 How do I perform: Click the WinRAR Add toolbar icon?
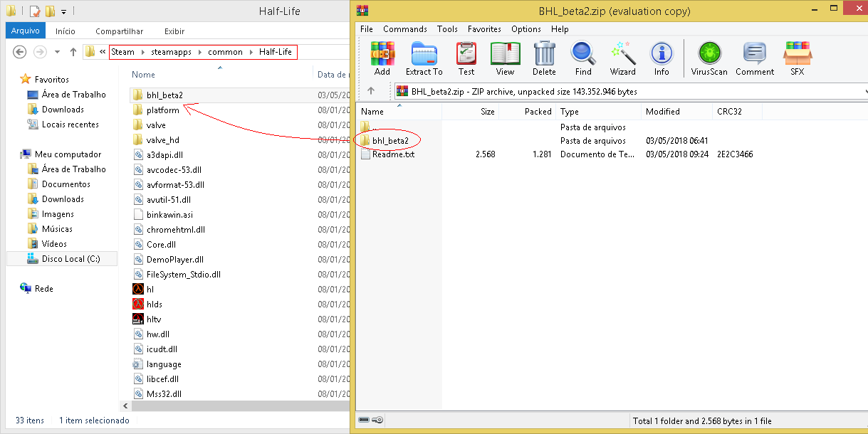click(382, 58)
